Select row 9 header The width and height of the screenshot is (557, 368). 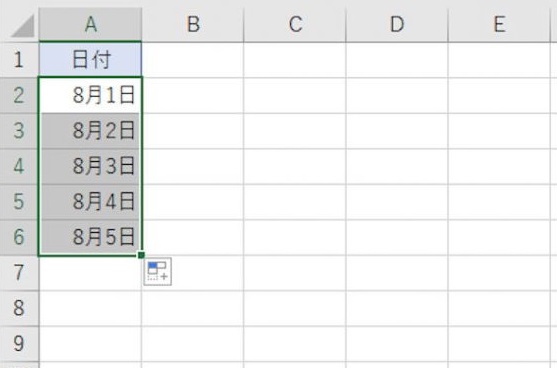tap(19, 343)
